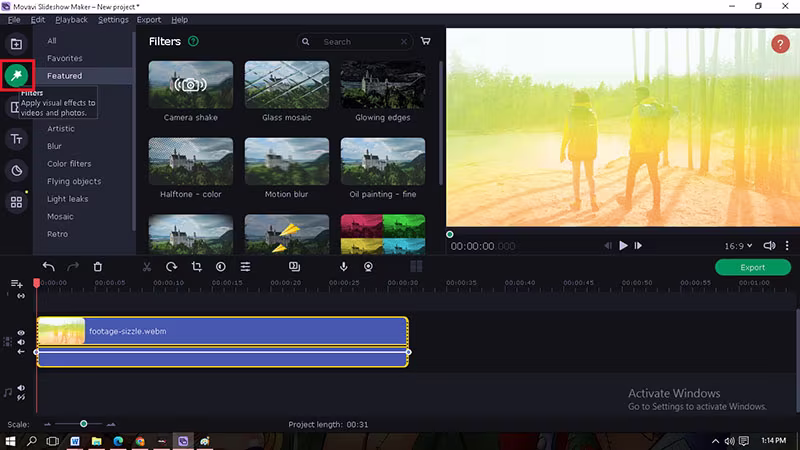Open the 16:9 aspect ratio dropdown
The height and width of the screenshot is (450, 800).
coord(738,246)
